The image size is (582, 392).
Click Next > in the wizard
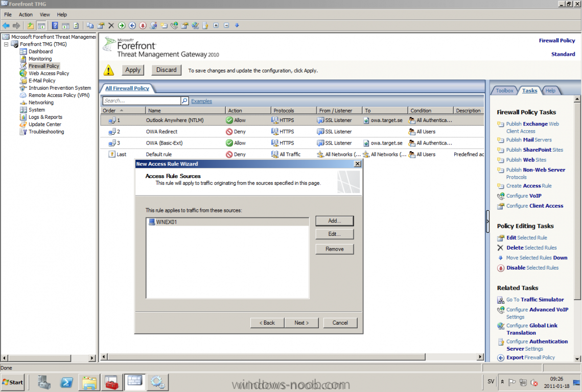pyautogui.click(x=301, y=323)
